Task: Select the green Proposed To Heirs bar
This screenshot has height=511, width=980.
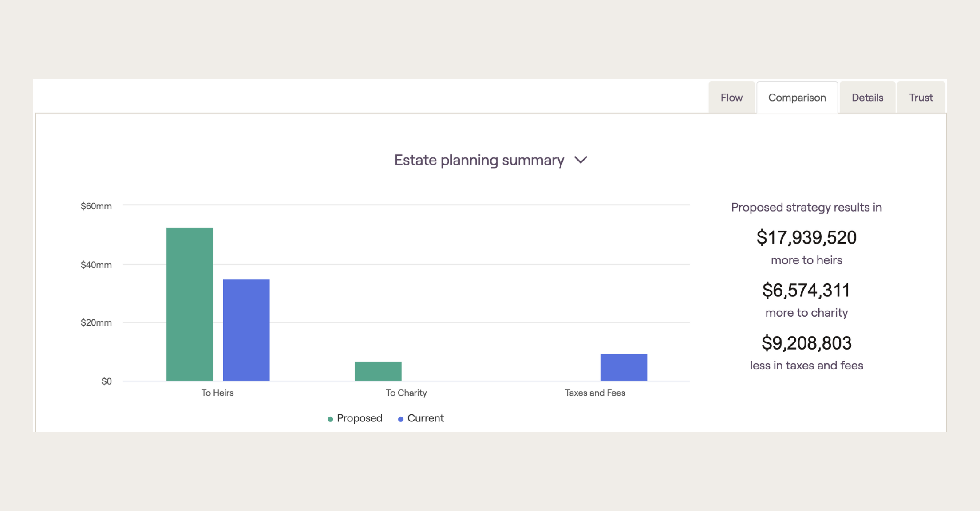Action: tap(190, 304)
